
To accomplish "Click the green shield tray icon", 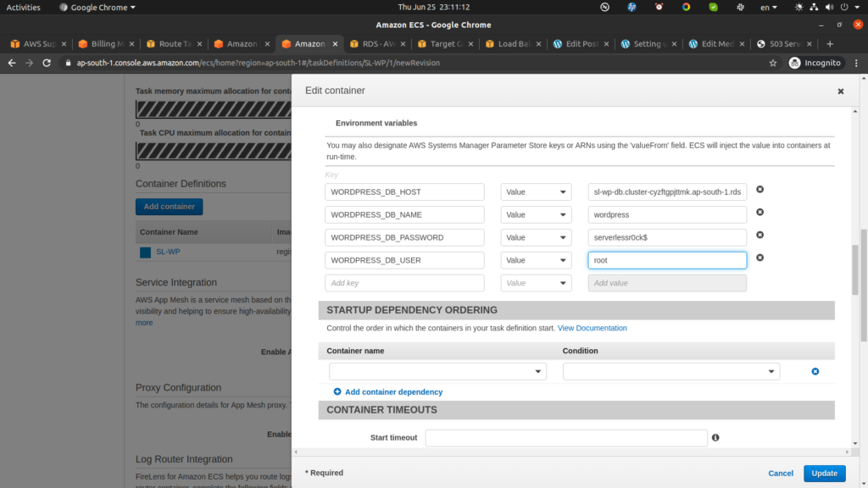I will coord(713,7).
